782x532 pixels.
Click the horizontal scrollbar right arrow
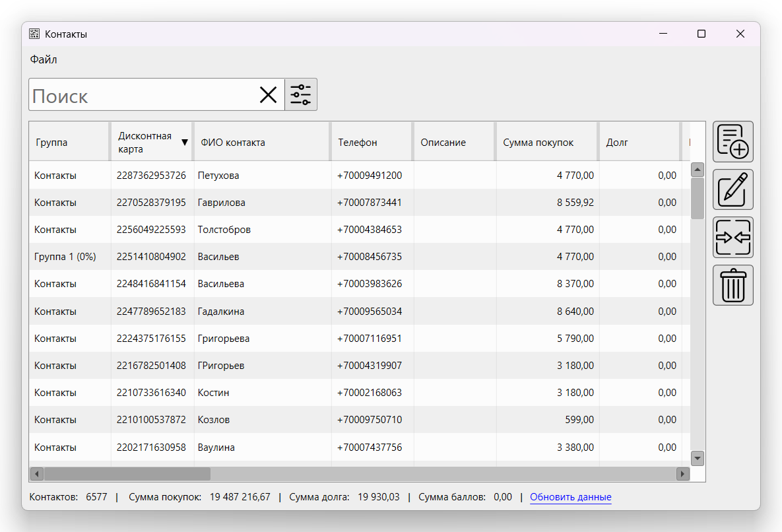pos(682,474)
